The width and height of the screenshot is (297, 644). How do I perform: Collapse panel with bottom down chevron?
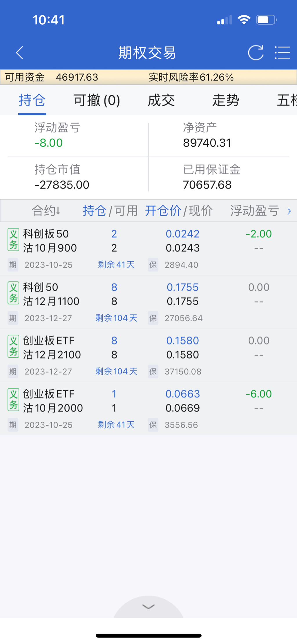pos(148,607)
